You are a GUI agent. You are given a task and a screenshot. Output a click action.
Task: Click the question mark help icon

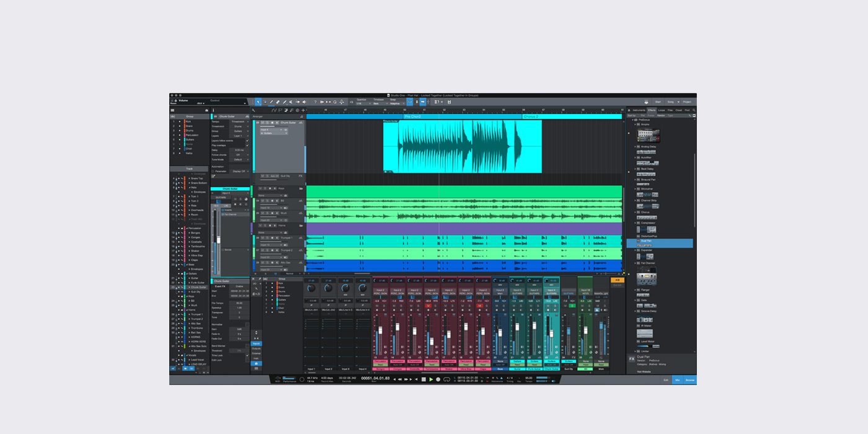315,102
